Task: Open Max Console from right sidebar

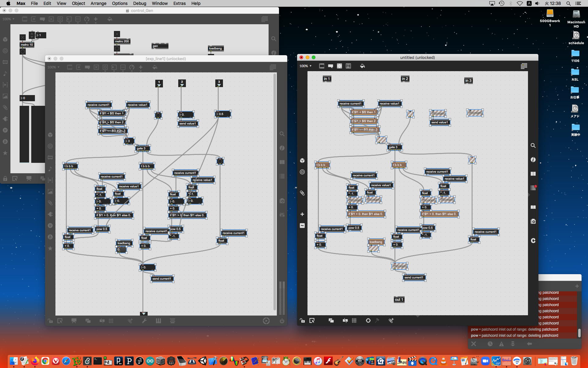Action: click(533, 188)
